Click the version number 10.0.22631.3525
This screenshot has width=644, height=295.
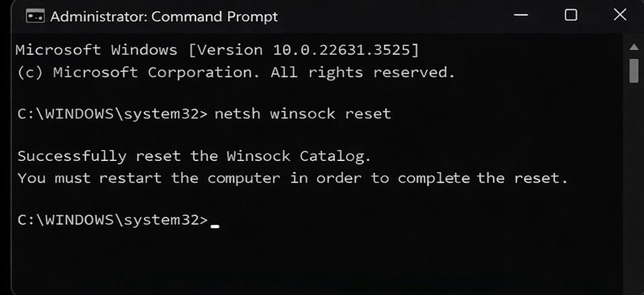coord(348,50)
